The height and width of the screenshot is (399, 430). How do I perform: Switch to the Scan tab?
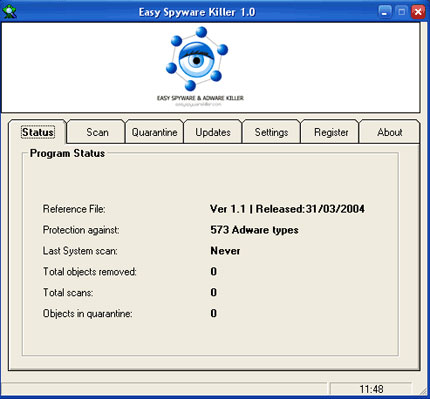click(97, 132)
